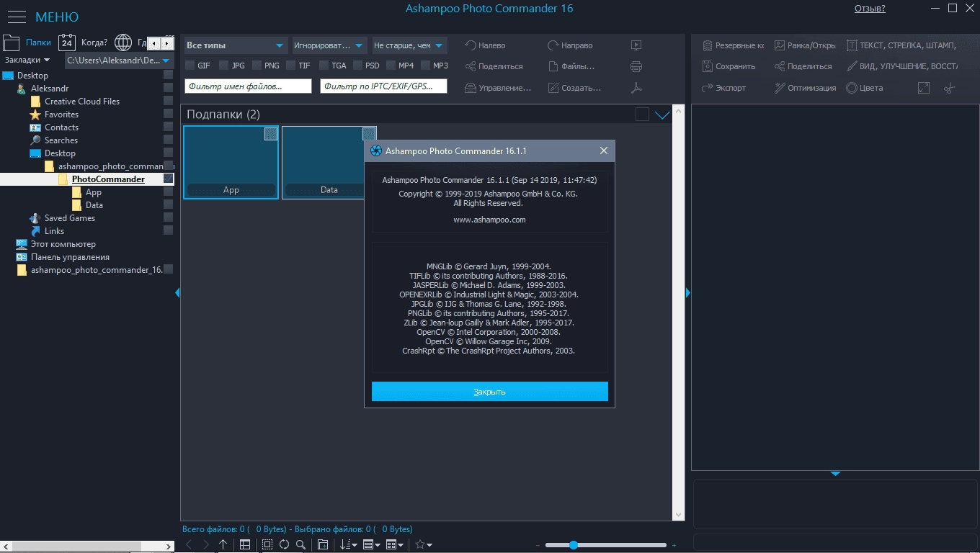Click ВИД, УЛУЧШЕНИЕ, ВОССТАНОВЛЕНИЕ button
The image size is (980, 553).
[x=901, y=66]
